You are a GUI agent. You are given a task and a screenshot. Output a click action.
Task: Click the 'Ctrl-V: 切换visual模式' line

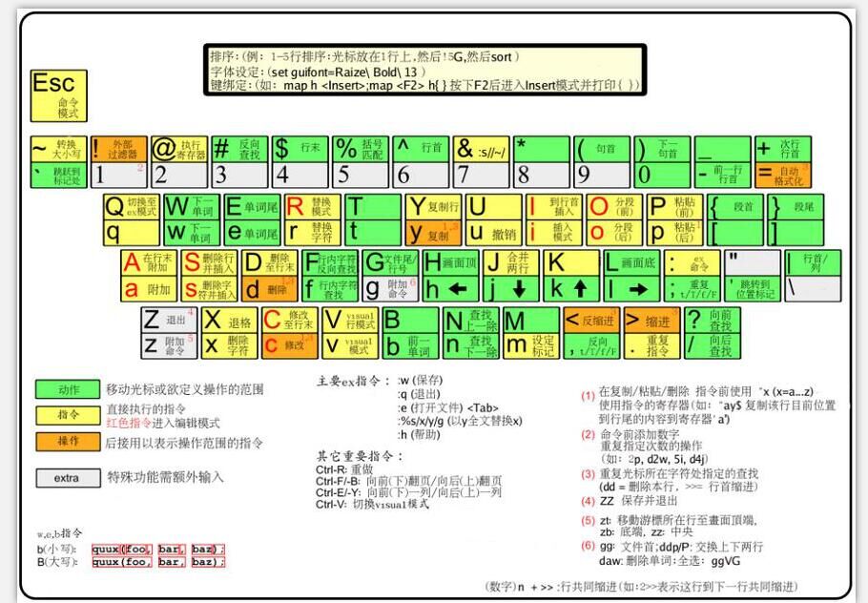tap(372, 504)
